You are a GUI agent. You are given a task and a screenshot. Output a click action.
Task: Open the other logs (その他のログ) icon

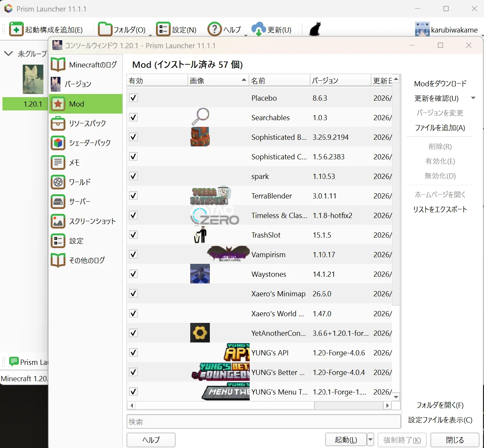pyautogui.click(x=58, y=260)
